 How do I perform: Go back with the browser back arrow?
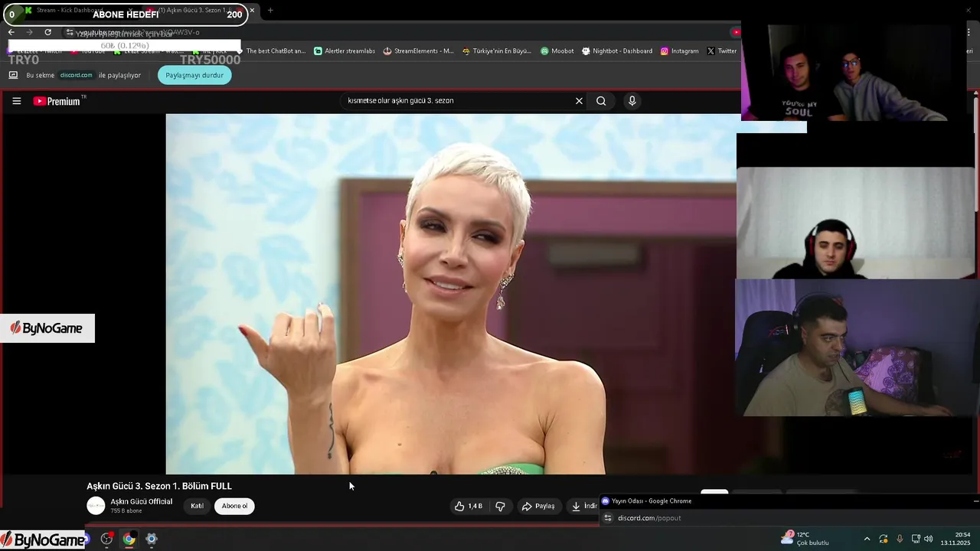point(11,32)
